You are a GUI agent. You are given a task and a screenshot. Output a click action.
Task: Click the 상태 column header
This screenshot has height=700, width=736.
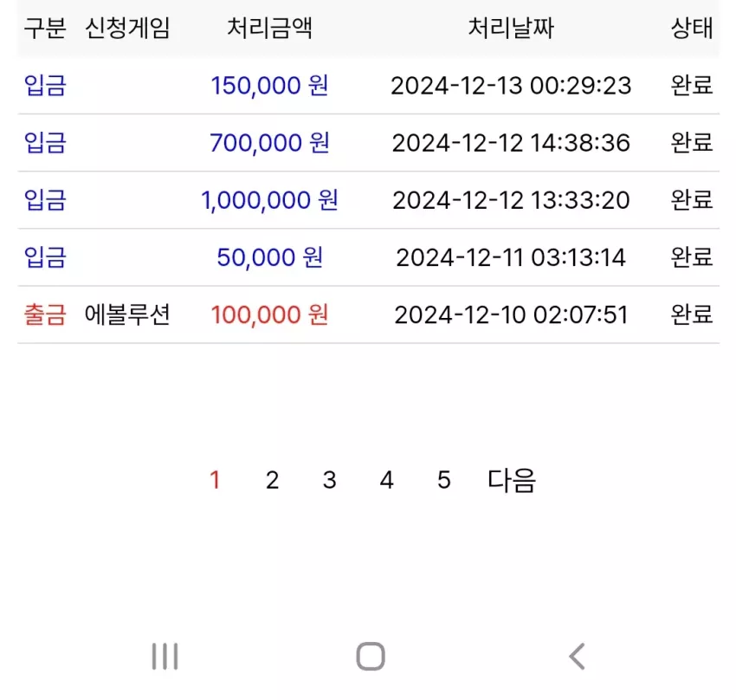coord(692,28)
